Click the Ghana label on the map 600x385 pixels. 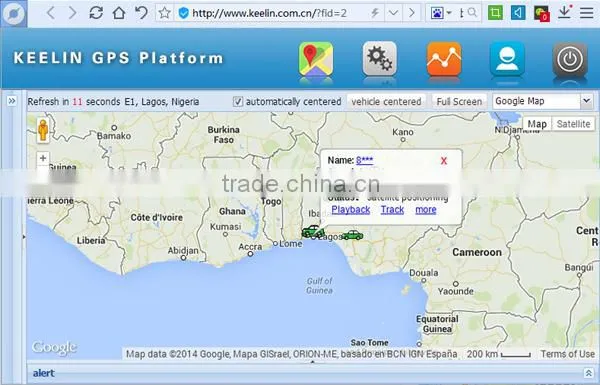232,211
